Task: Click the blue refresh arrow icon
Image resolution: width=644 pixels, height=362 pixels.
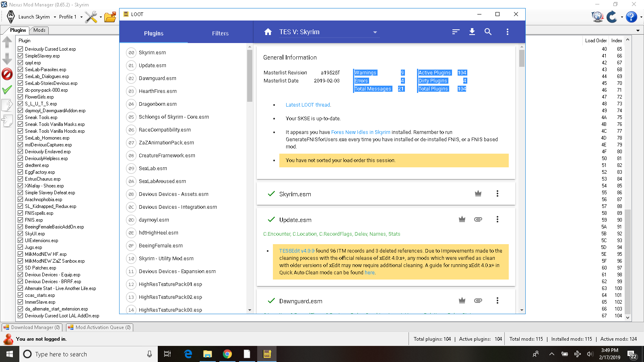Action: pos(612,17)
